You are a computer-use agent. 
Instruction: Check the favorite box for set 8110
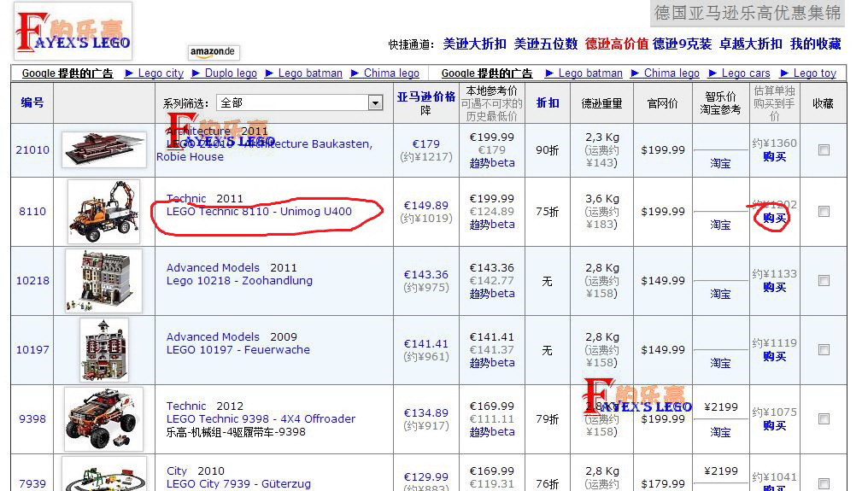(x=824, y=212)
